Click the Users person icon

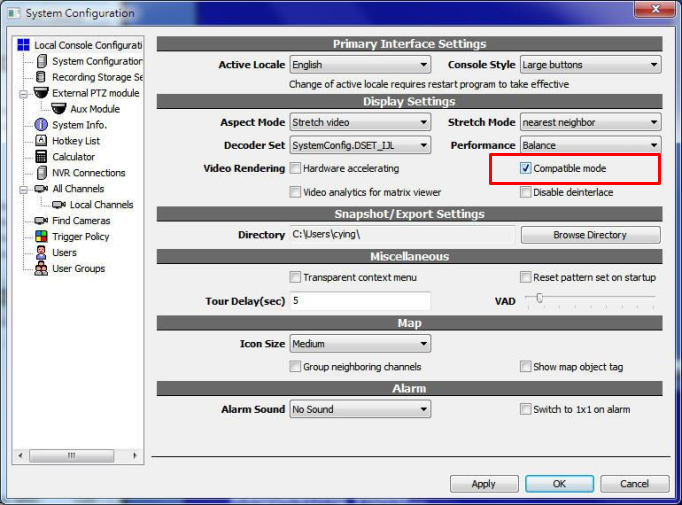(41, 252)
